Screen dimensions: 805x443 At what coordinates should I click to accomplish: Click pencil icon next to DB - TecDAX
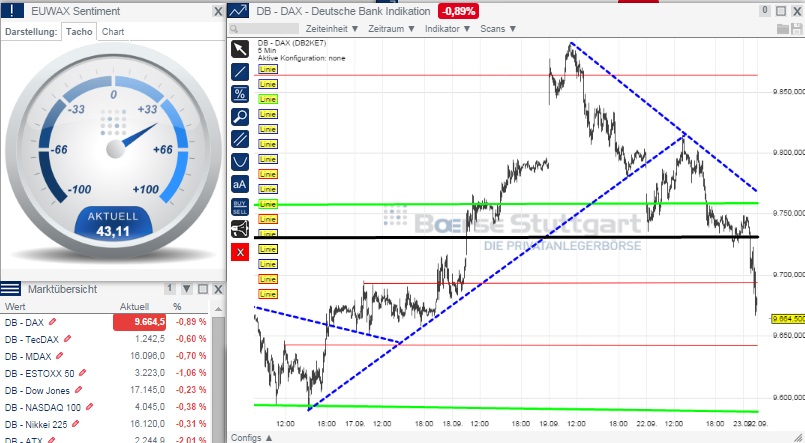[x=67, y=339]
